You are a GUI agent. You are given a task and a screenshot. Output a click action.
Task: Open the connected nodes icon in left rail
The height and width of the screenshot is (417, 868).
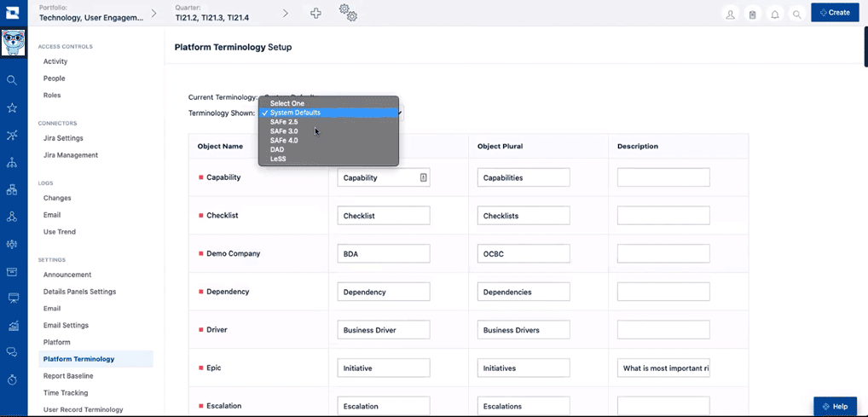pos(12,217)
